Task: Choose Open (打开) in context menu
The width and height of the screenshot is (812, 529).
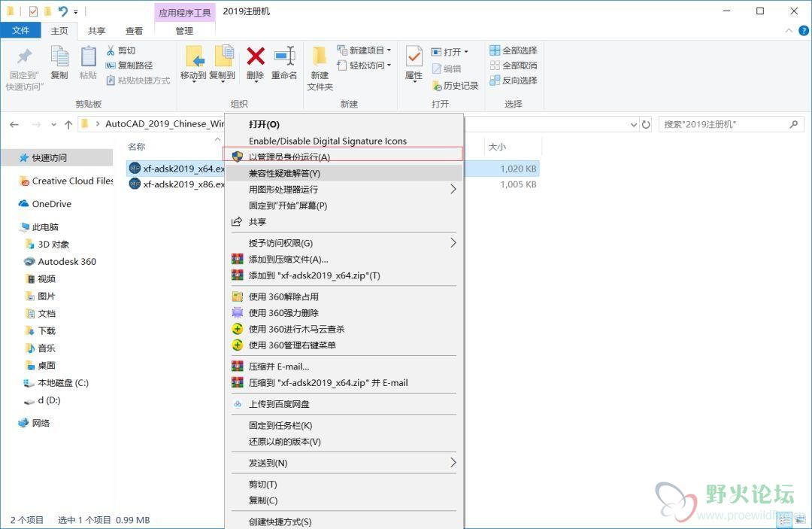Action: (x=344, y=124)
